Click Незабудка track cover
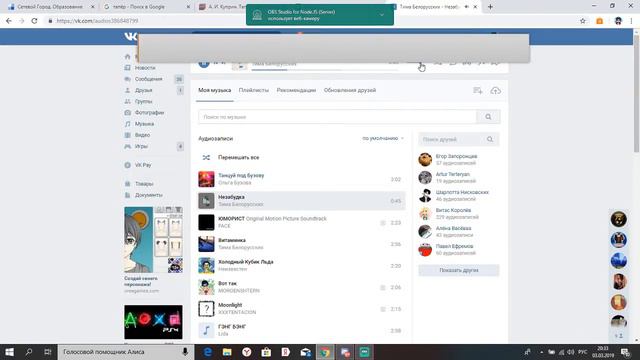 (x=206, y=201)
